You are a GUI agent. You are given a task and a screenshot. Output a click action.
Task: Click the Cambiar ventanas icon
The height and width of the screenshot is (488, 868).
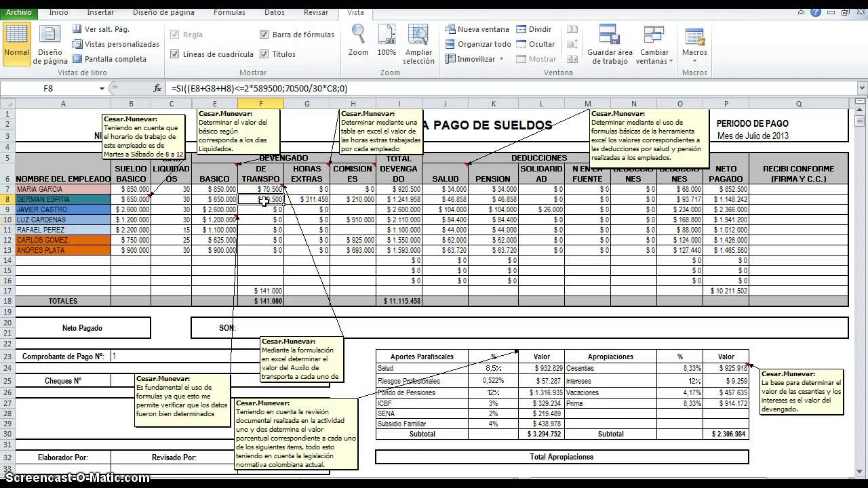[654, 35]
